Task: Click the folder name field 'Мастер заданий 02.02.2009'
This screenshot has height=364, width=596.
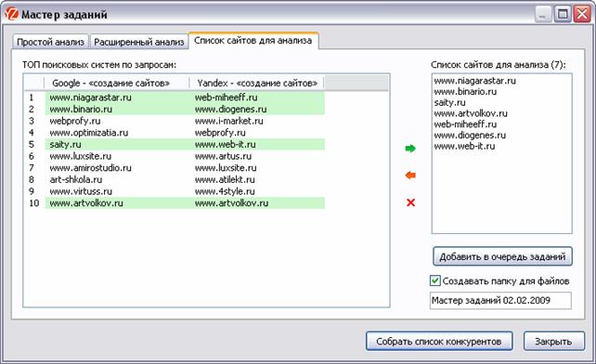Action: 500,301
